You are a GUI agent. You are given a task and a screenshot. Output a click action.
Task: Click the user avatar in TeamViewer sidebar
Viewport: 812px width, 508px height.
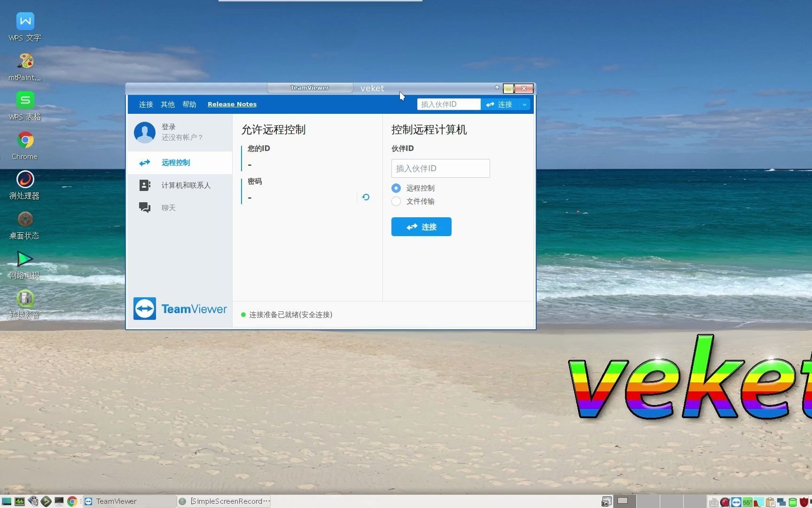pos(145,132)
